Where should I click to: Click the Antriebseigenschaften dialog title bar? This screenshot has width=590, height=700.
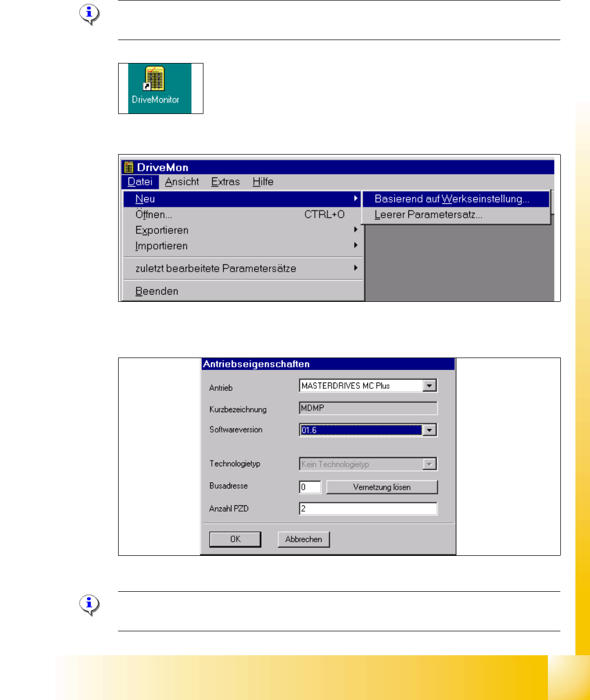(328, 364)
